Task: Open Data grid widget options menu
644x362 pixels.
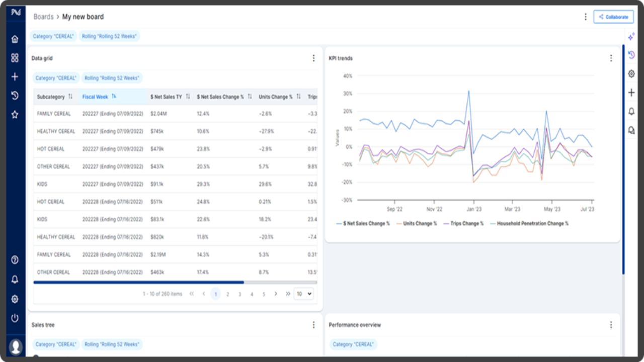Action: (314, 58)
